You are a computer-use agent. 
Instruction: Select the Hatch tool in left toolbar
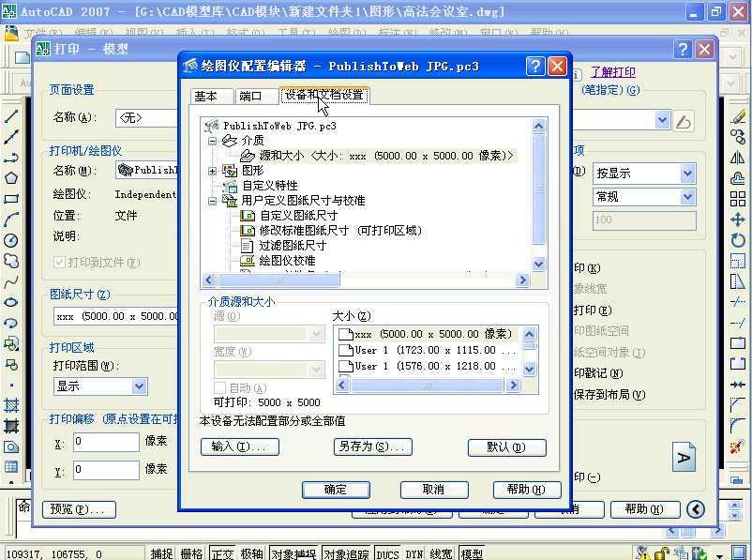pyautogui.click(x=11, y=405)
